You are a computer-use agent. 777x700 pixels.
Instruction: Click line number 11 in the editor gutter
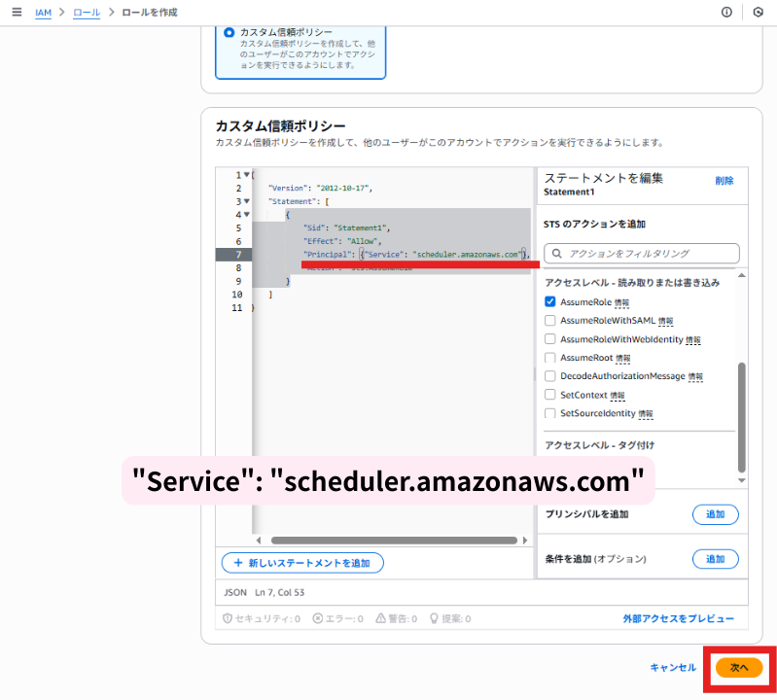237,307
